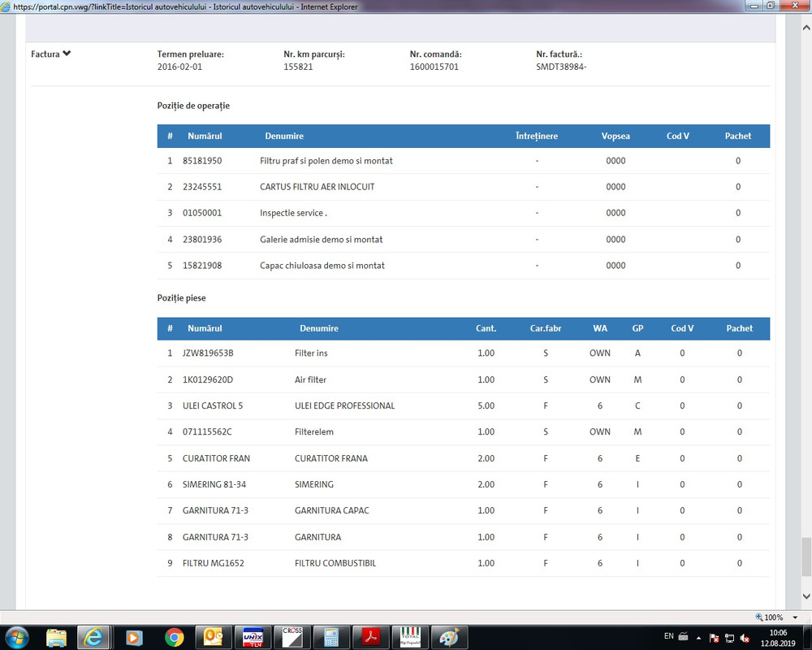Image resolution: width=812 pixels, height=650 pixels.
Task: Select the Air filter parts row
Action: (464, 379)
